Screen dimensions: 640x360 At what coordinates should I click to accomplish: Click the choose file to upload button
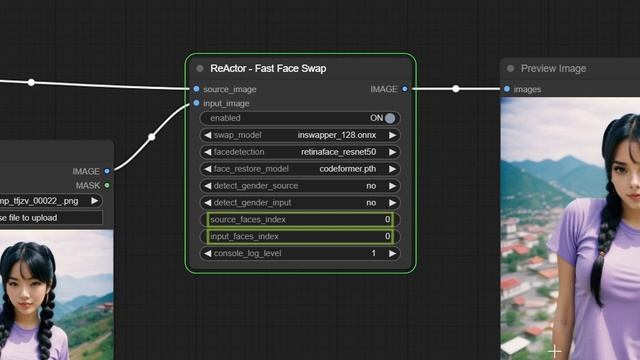51,218
